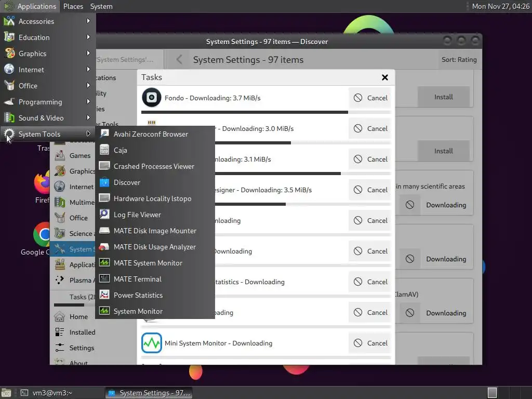Screen dimensions: 532x399
Task: Expand the Office submenu arrow
Action: [88, 86]
